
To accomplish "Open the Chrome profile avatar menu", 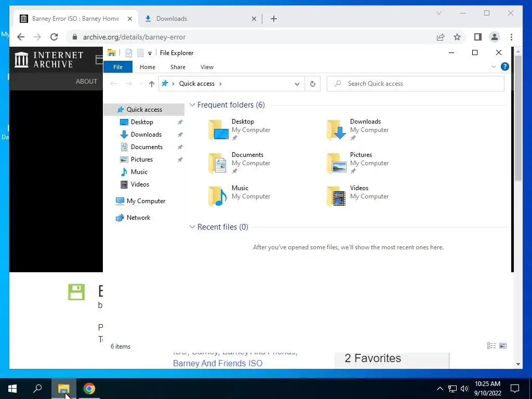I will coord(495,37).
